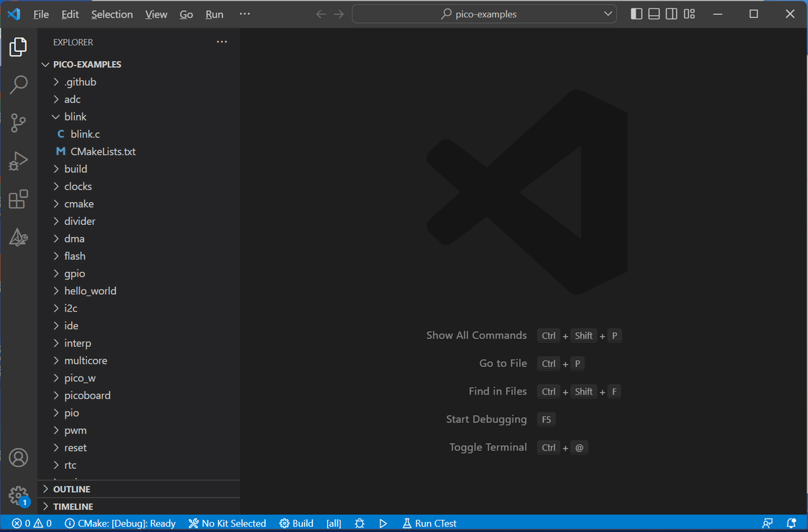Viewport: 808px width, 532px height.
Task: Click the CMake launch play icon
Action: pyautogui.click(x=383, y=523)
